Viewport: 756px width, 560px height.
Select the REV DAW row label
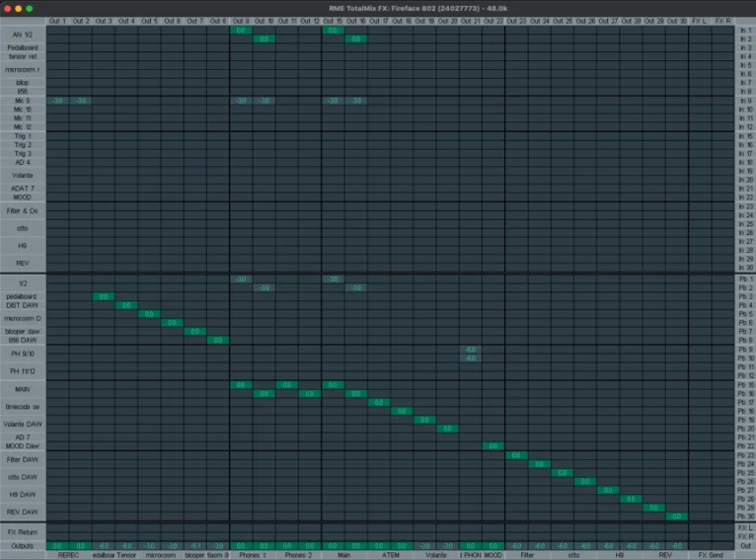point(23,512)
